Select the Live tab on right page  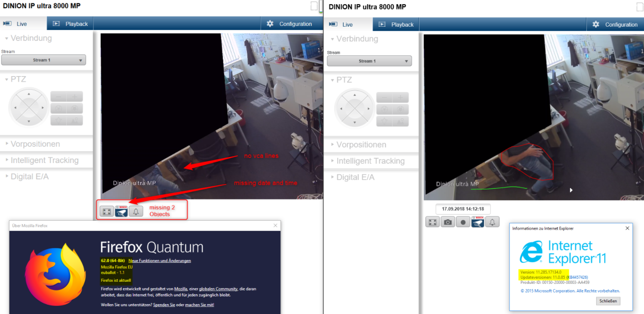pos(349,25)
